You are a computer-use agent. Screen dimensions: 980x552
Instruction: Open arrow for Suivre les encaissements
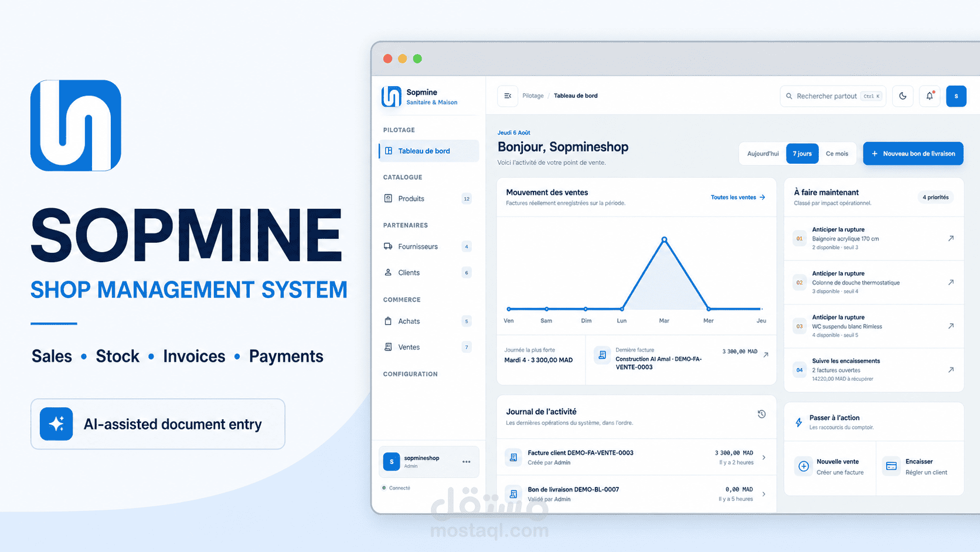951,370
